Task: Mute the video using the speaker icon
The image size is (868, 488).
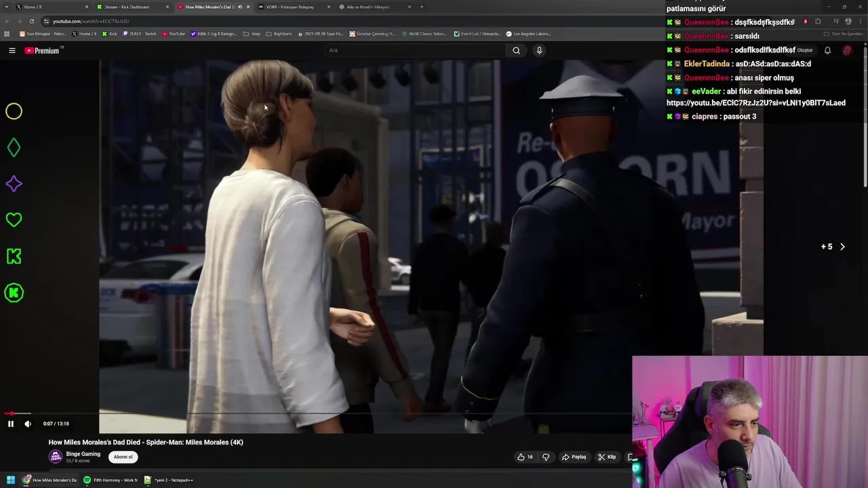Action: pyautogui.click(x=28, y=424)
